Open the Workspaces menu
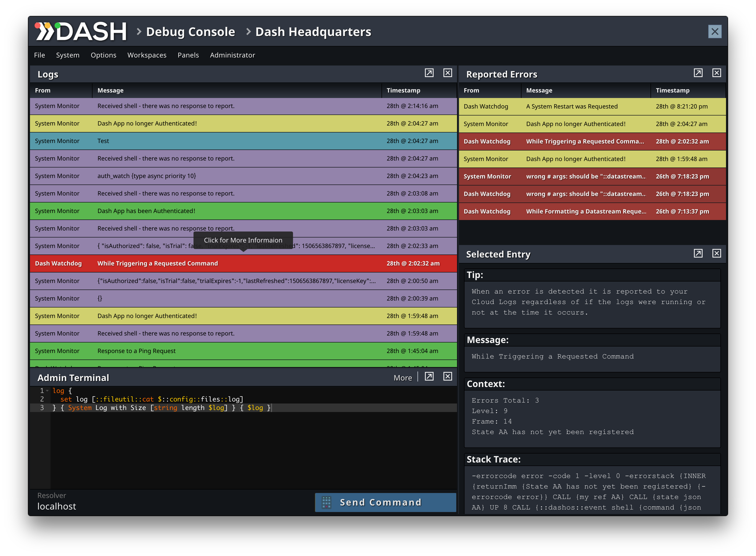The width and height of the screenshot is (756, 556). pos(147,55)
